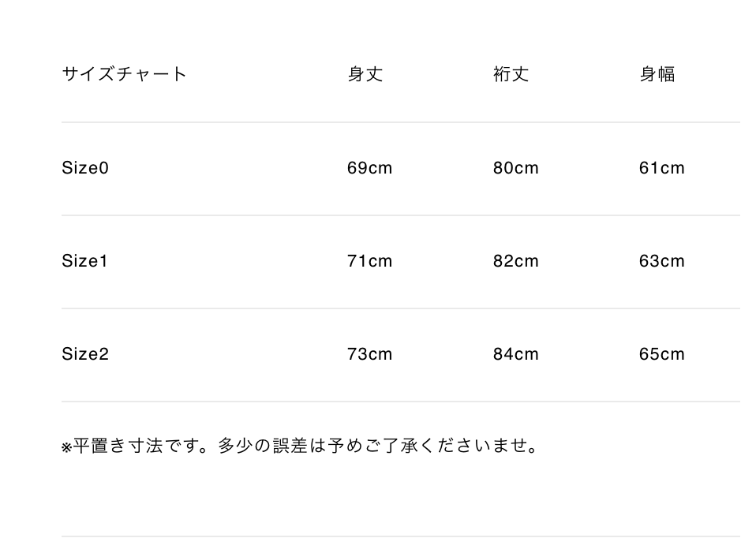Click the 82cm sleeve value
Image resolution: width=756 pixels, height=538 pixels.
(x=515, y=261)
